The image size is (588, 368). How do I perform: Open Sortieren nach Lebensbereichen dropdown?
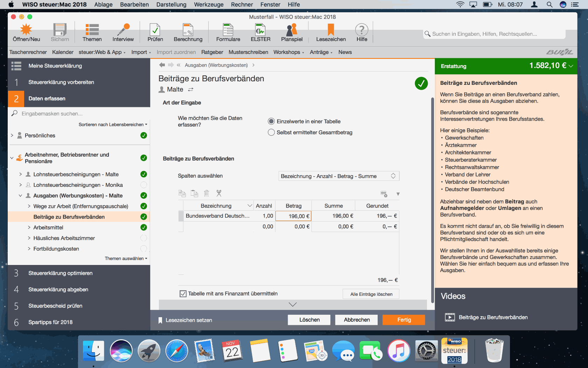point(113,124)
